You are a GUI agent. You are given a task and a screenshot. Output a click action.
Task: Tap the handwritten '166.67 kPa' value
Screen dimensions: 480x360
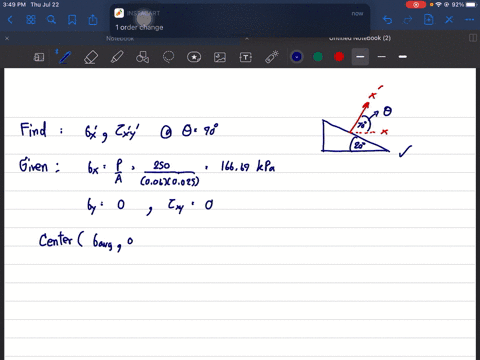tap(248, 166)
